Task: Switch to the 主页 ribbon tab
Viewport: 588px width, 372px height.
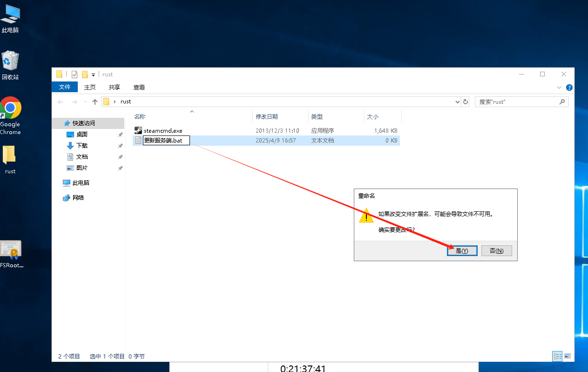Action: 90,87
